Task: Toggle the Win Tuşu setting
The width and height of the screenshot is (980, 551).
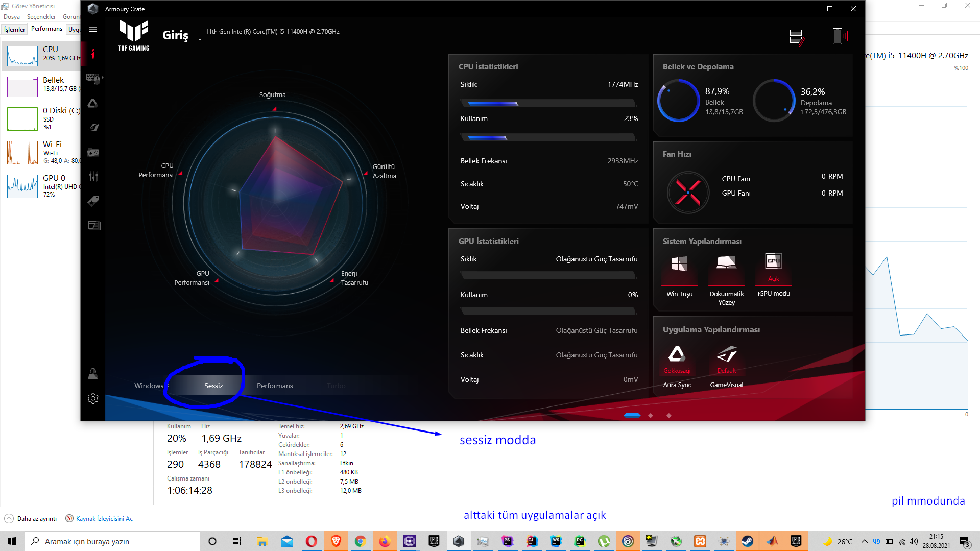Action: point(679,276)
